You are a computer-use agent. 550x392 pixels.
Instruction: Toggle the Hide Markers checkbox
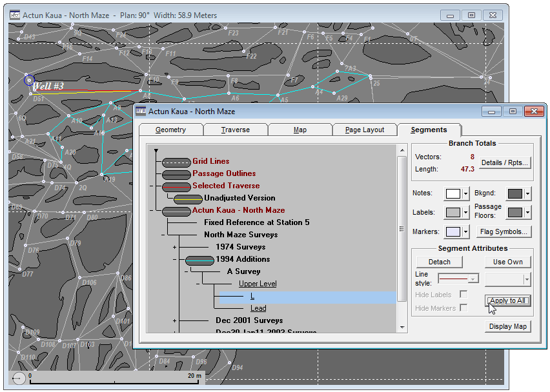[463, 308]
